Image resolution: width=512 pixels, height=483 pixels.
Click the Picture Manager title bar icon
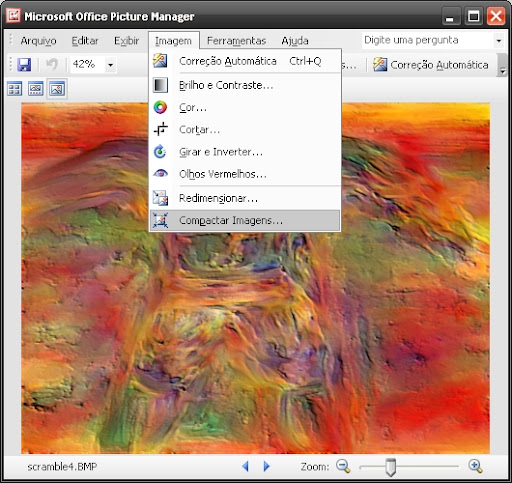click(x=13, y=16)
